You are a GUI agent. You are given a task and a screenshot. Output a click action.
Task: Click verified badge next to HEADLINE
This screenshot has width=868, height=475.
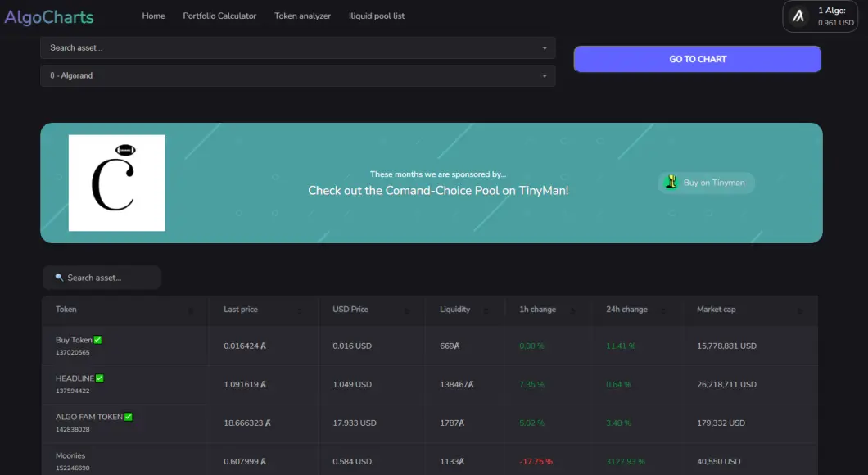point(100,378)
